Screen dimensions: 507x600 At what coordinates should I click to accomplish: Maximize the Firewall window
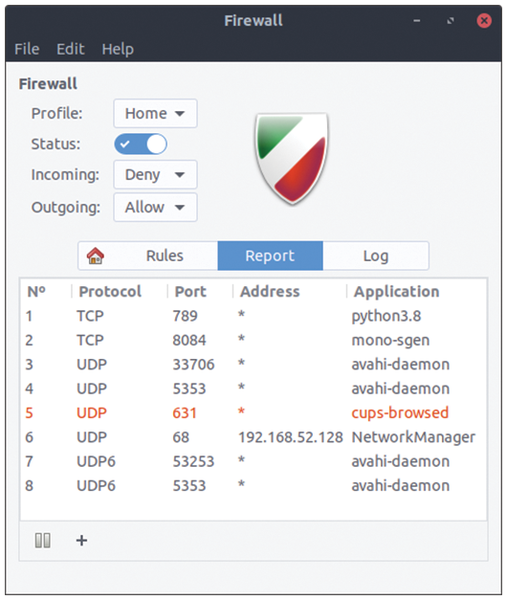tap(451, 21)
